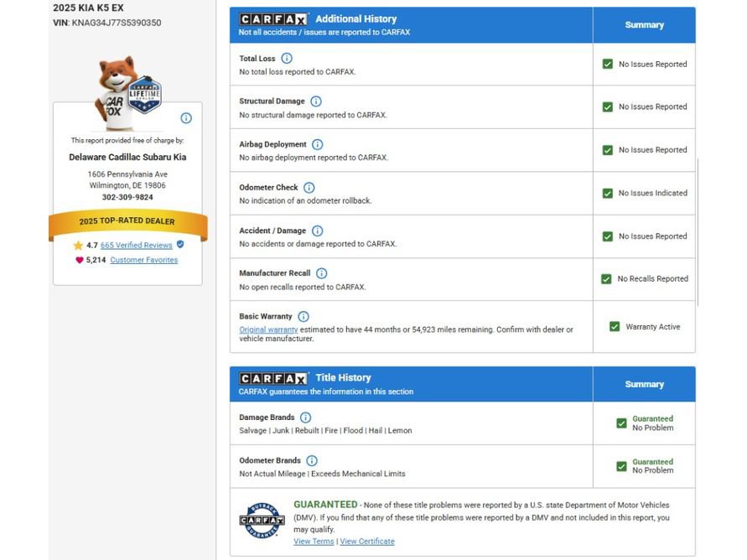The image size is (747, 560).
Task: Open the Customer Favorites link
Action: 144,260
